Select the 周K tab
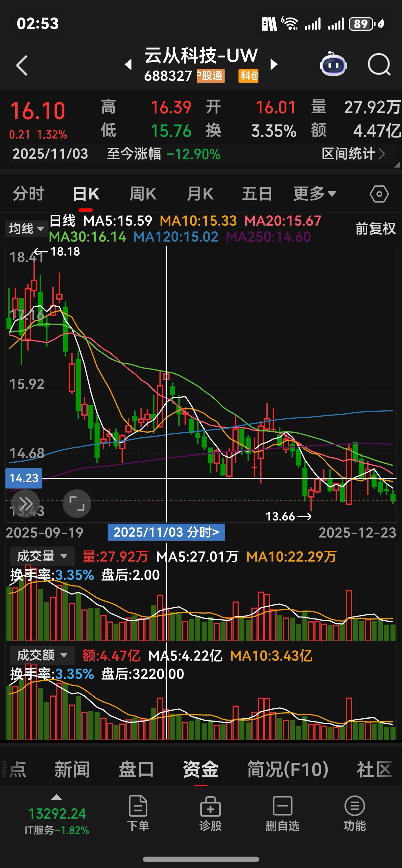This screenshot has height=868, width=402. pyautogui.click(x=143, y=194)
